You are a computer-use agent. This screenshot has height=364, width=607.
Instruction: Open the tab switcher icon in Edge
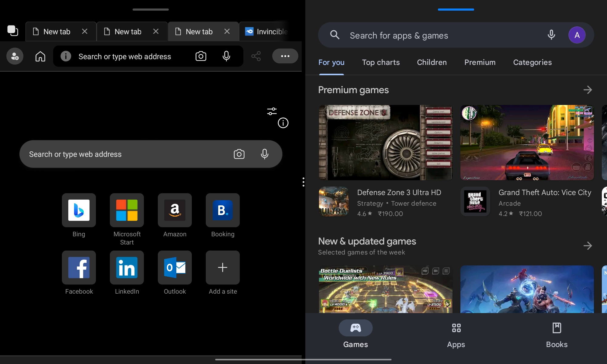coord(13,31)
